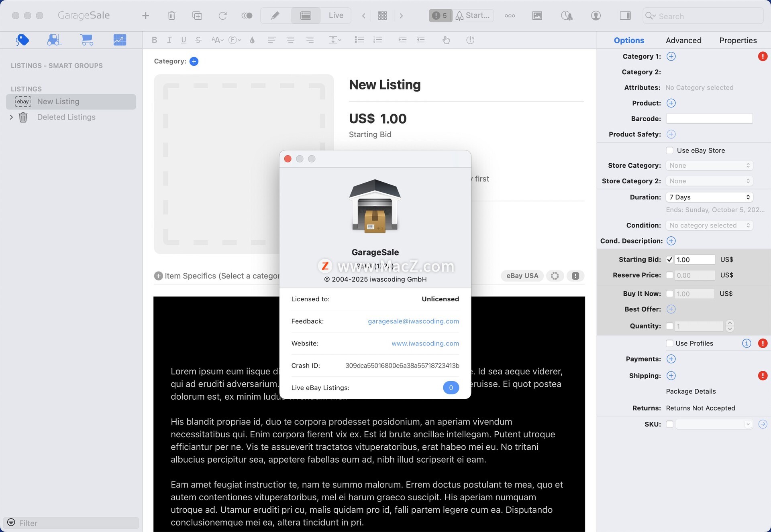Expand the Deleted Listings group

(x=11, y=117)
